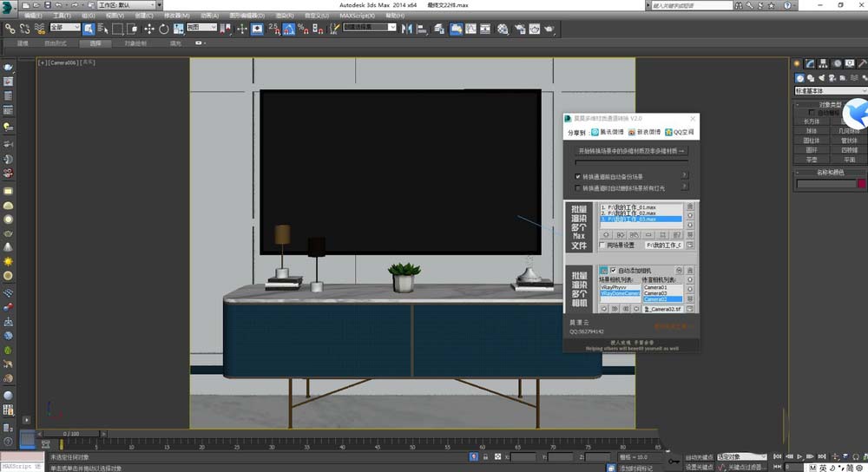This screenshot has width=868, height=472.
Task: Select F:\我的工作_01.max in the file list
Action: pos(628,208)
